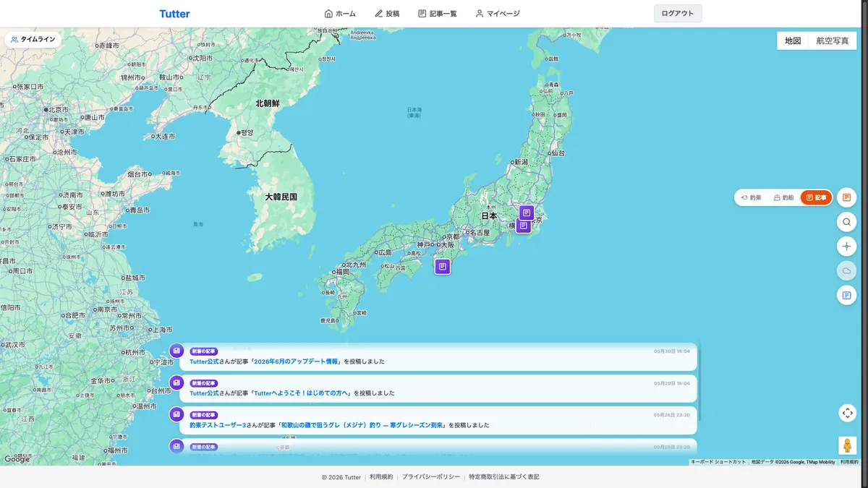Click the Tutter logo in the header
Image resolution: width=868 pixels, height=488 pixels.
174,14
